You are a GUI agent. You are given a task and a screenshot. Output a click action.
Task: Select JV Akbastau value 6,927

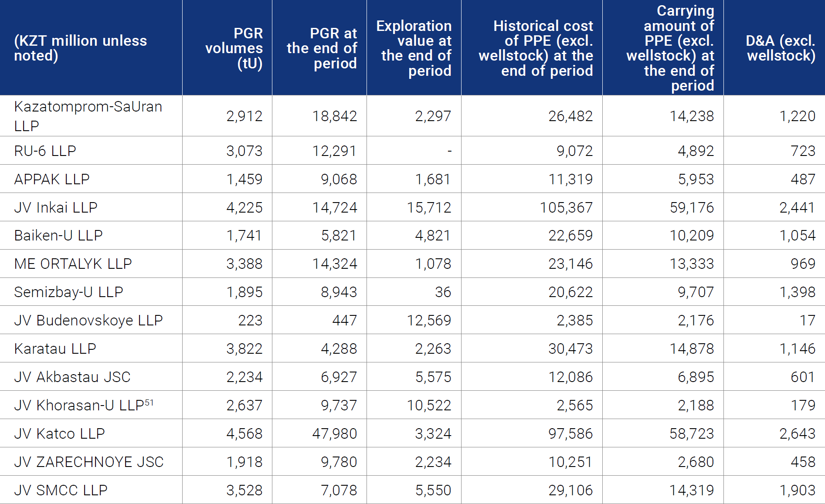point(339,377)
